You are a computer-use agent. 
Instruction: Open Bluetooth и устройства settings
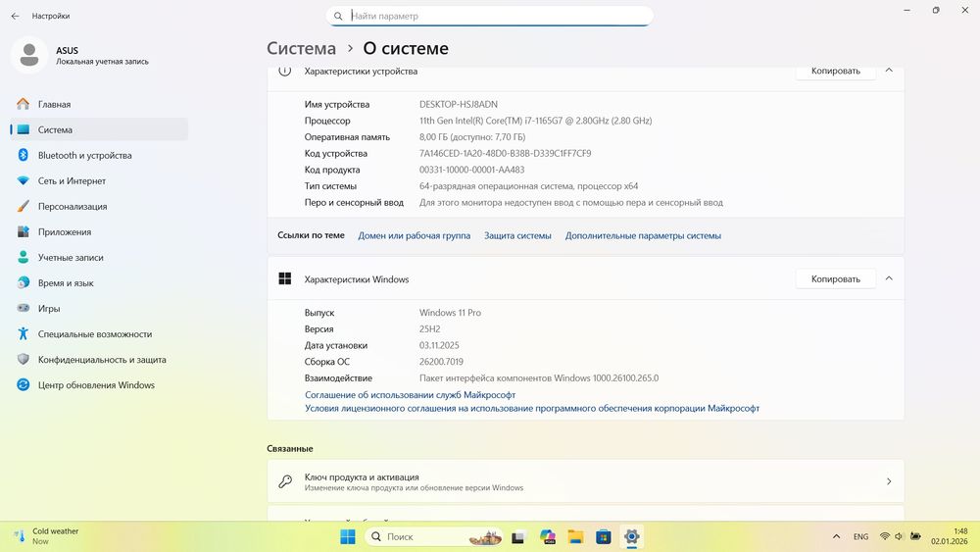click(x=99, y=155)
